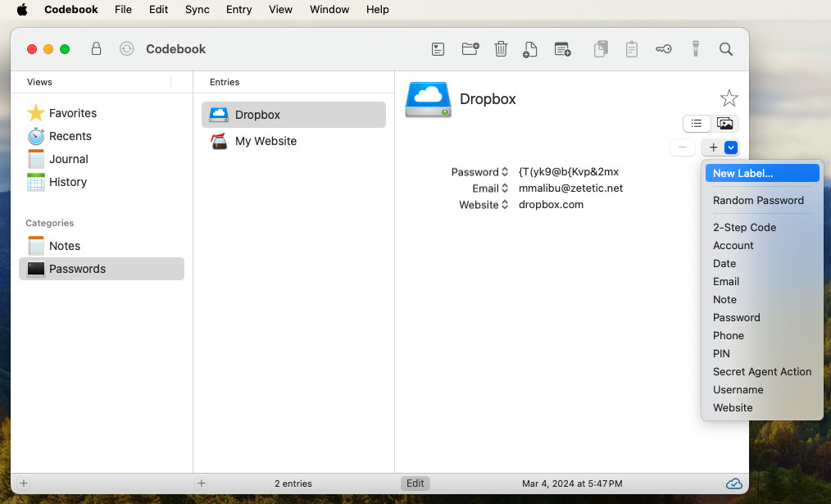Open the Window menu

(329, 10)
